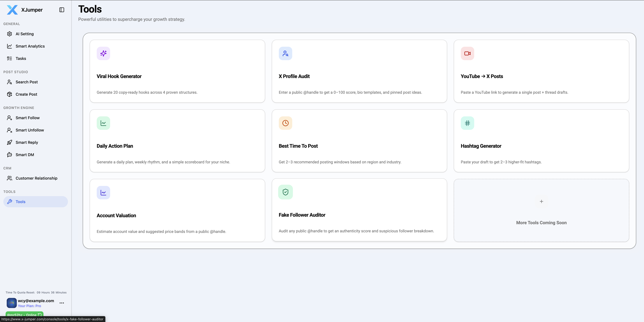Select the Hashtag Generator hash icon
Viewport: 644px width, 322px height.
pyautogui.click(x=467, y=123)
